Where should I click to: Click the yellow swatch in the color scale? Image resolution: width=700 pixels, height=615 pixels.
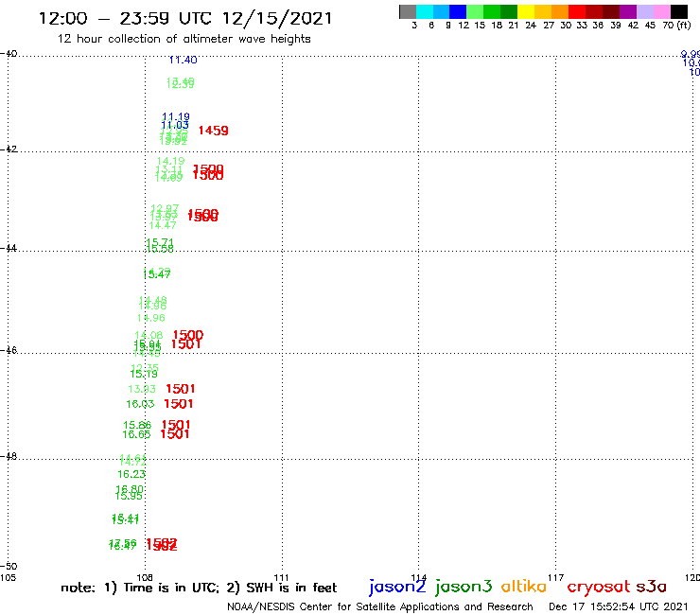click(x=526, y=11)
